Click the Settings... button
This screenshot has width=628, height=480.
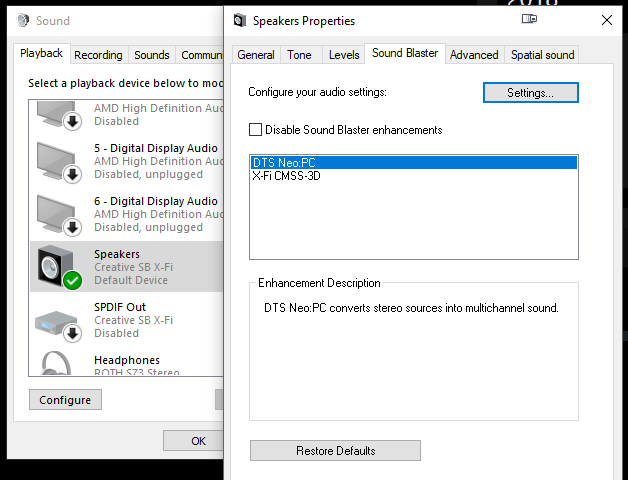[x=531, y=93]
